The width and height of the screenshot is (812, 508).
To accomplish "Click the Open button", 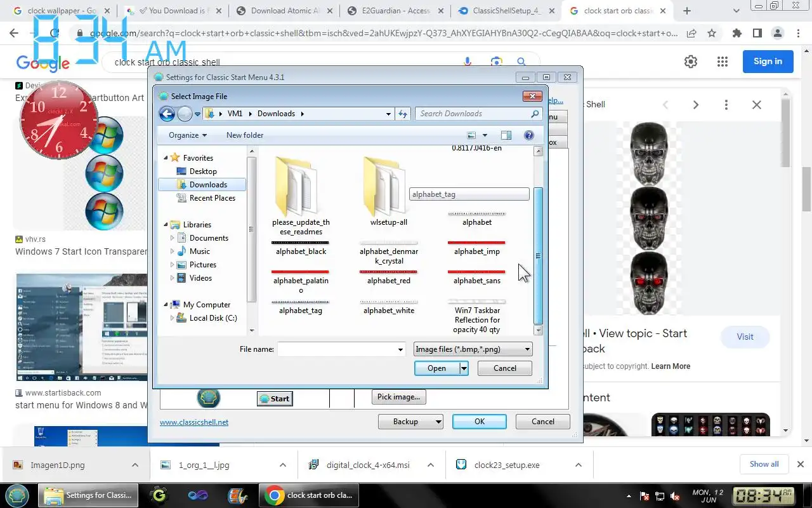I will tap(436, 368).
